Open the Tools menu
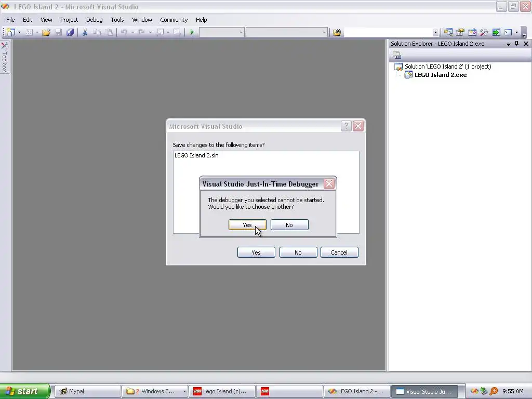 [x=117, y=20]
